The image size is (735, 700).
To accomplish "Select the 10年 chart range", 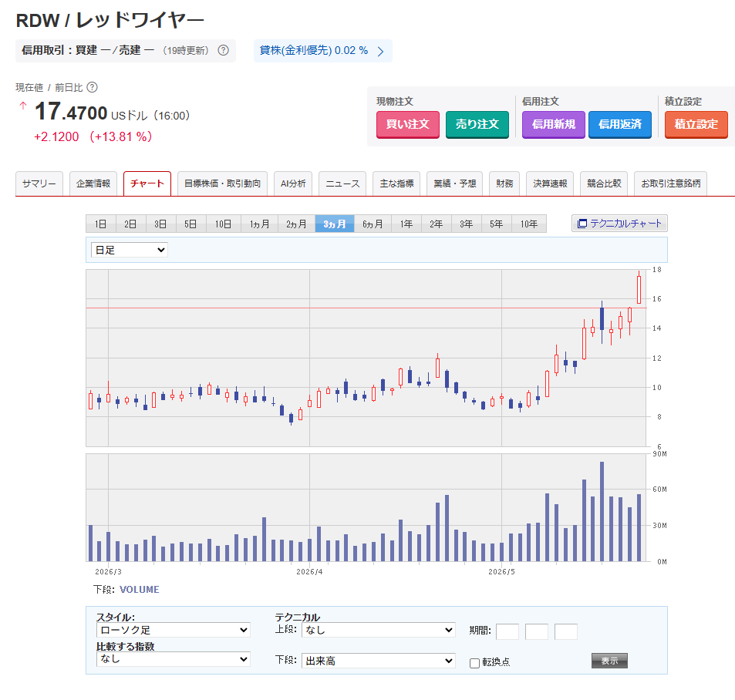I will pyautogui.click(x=529, y=224).
